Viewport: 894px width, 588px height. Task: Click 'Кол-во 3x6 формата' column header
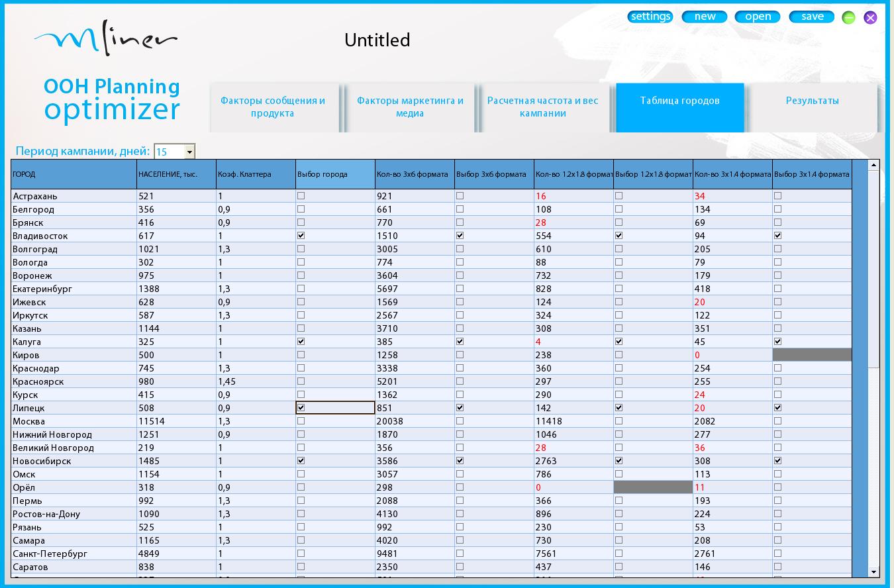pos(415,174)
